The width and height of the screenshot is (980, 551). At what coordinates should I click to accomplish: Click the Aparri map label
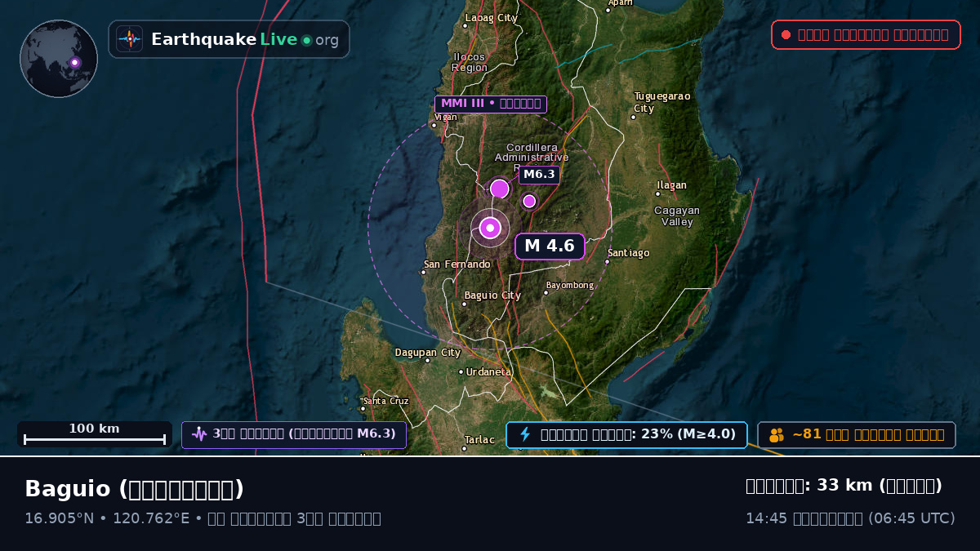click(x=621, y=3)
